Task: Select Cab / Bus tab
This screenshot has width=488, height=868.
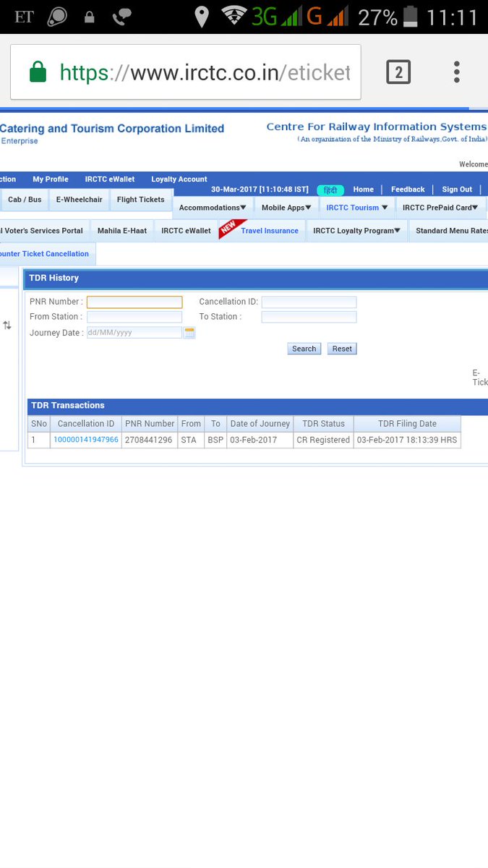Action: coord(25,200)
